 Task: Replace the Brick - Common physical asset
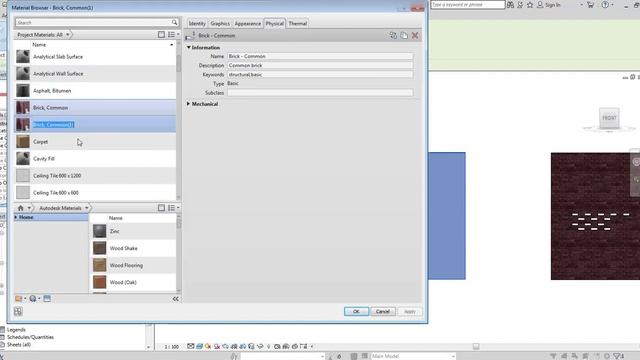pos(393,36)
